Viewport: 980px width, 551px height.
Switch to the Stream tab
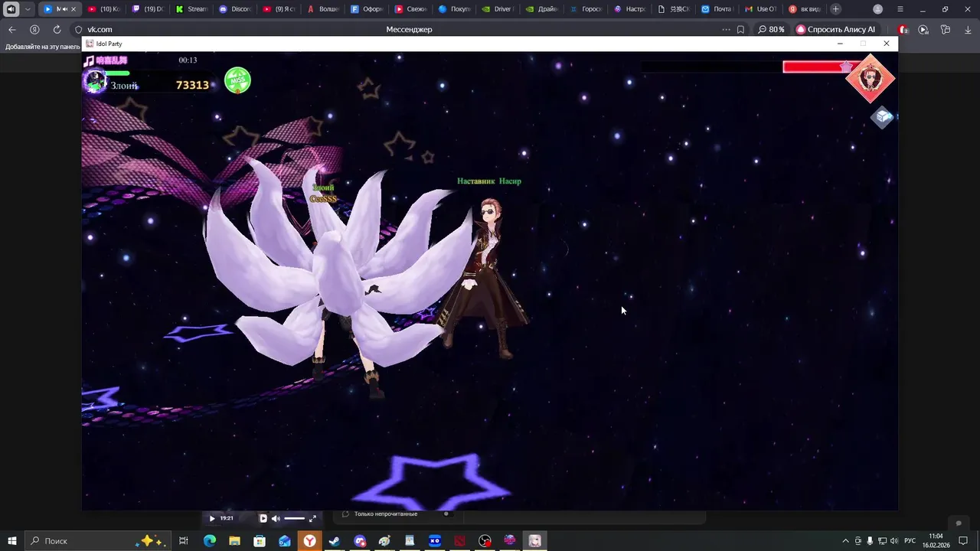191,9
